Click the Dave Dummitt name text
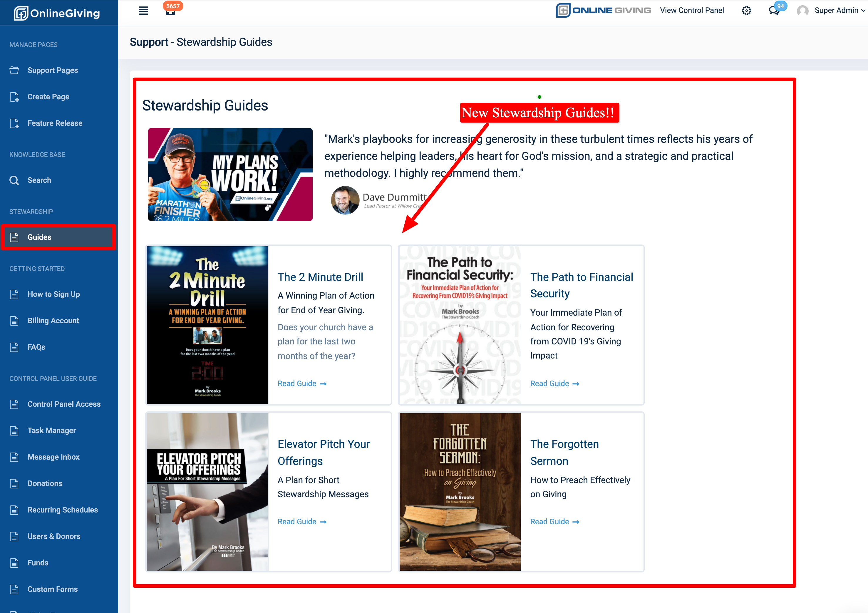Viewport: 868px width, 613px height. (395, 197)
